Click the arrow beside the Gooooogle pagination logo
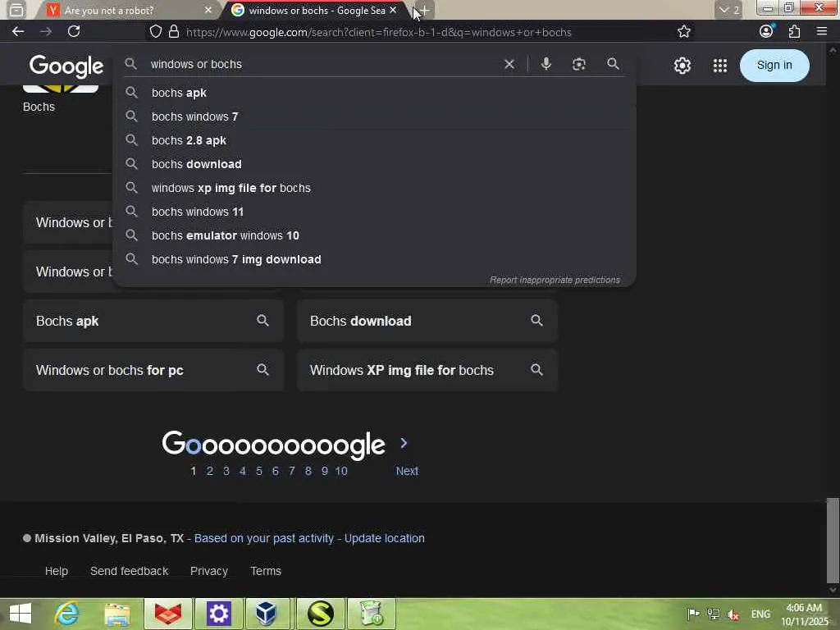This screenshot has height=630, width=840. point(404,443)
